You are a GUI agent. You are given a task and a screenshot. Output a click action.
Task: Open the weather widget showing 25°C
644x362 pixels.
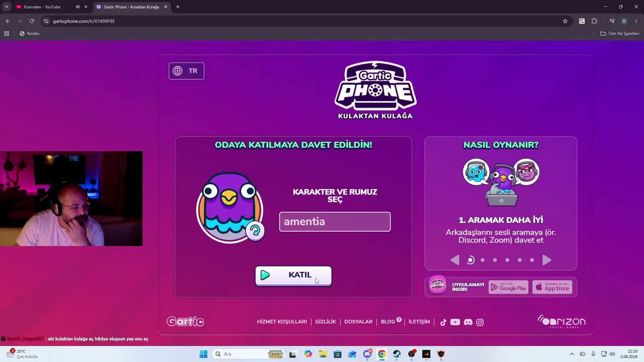coord(22,354)
